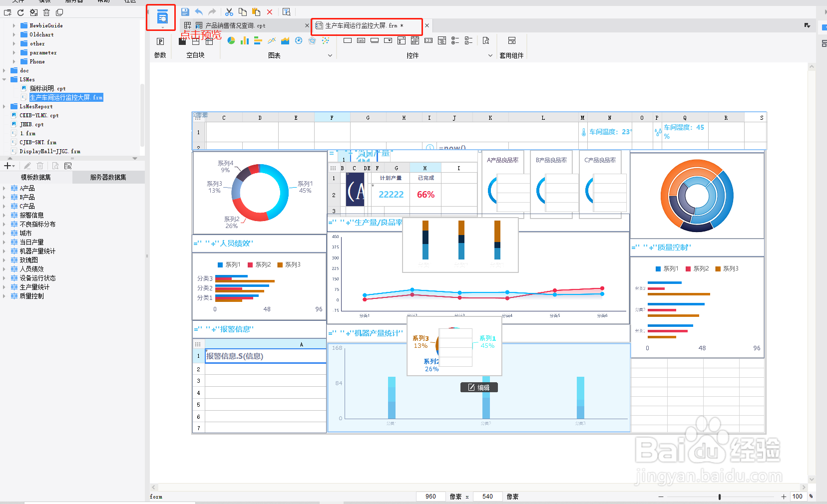
Task: Select DisplayHall-JJGZ.frm file
Action: click(50, 151)
